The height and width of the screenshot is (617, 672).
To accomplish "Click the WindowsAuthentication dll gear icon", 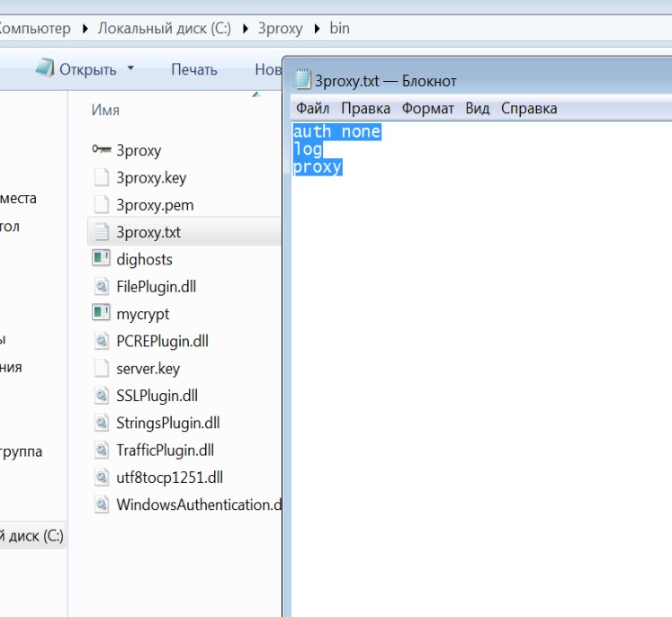I will pos(102,505).
